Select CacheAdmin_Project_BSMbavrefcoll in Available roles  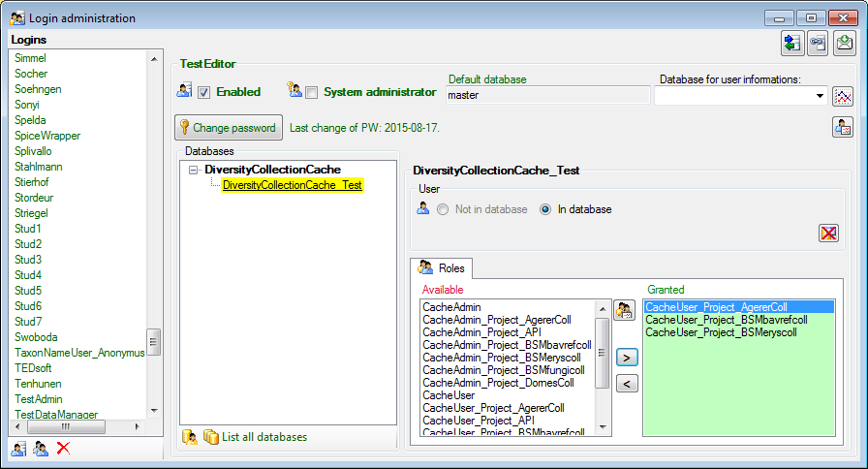[507, 345]
